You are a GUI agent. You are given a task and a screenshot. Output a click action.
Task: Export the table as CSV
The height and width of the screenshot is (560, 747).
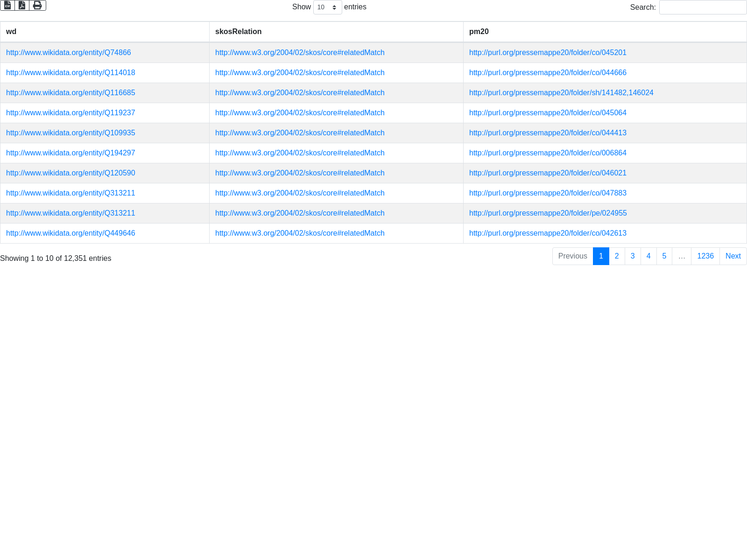[x=7, y=6]
